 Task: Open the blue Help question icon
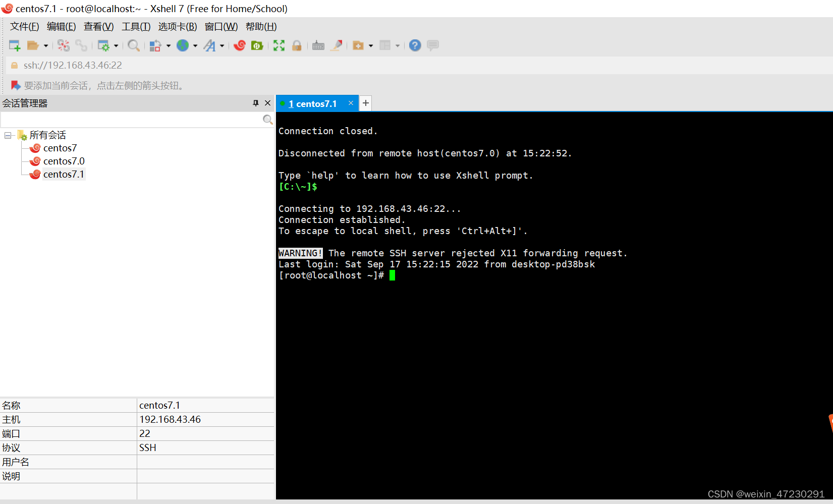415,45
